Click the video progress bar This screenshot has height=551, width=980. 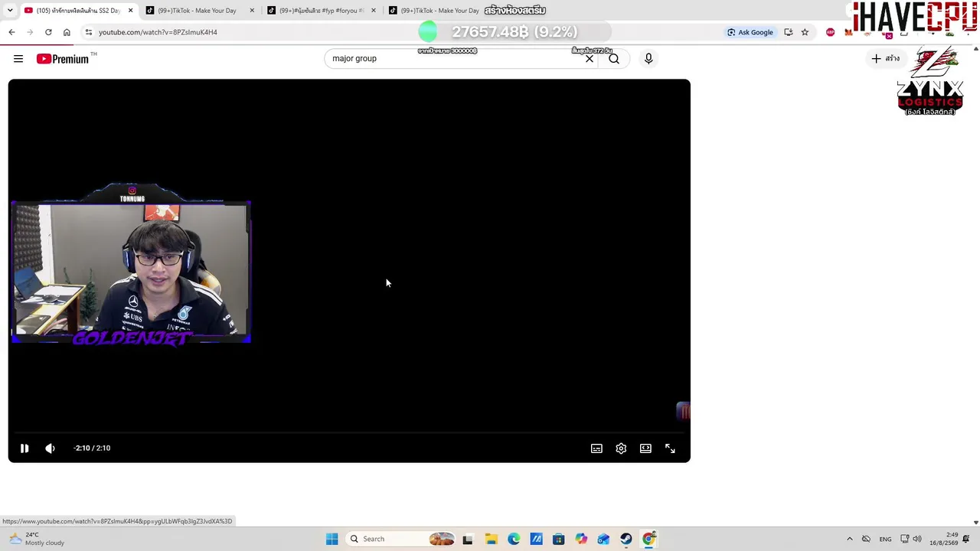[x=349, y=432]
